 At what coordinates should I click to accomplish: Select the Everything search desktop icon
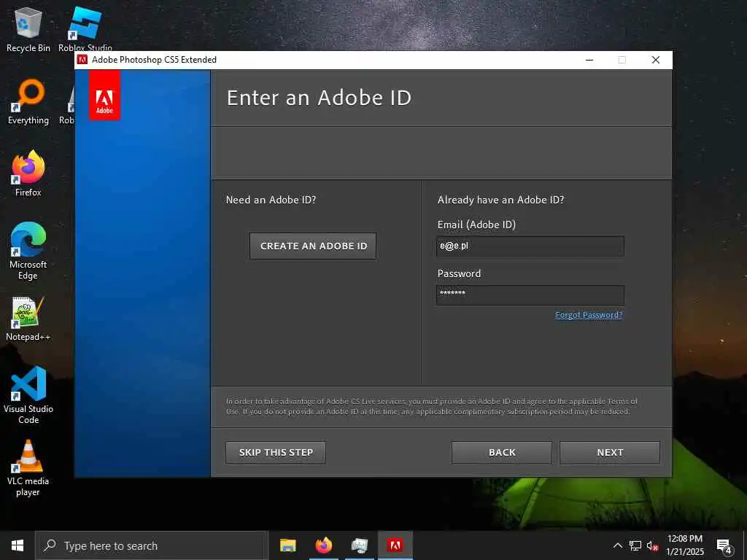[x=28, y=102]
